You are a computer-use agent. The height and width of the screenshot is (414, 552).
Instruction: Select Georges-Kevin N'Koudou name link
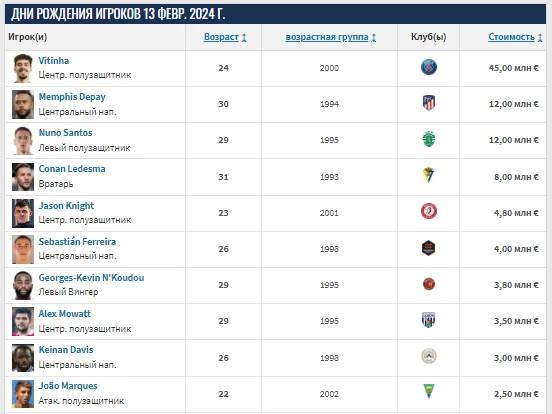click(91, 278)
